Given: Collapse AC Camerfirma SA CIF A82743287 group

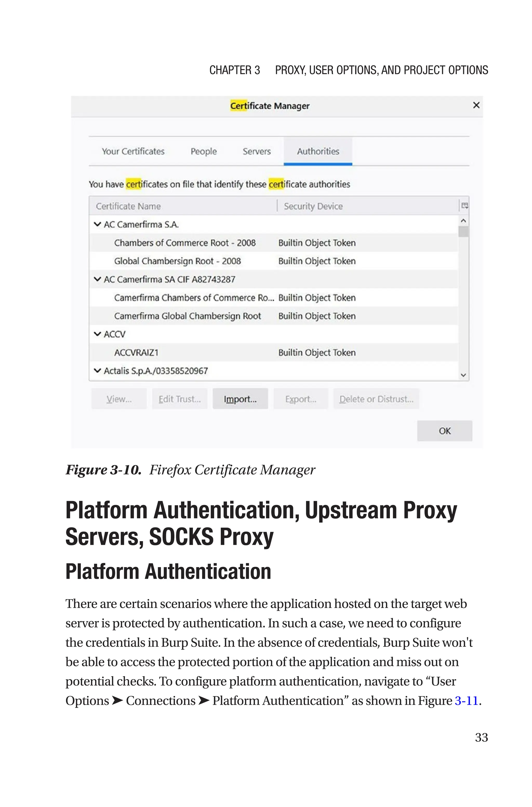Looking at the screenshot, I should click(97, 279).
